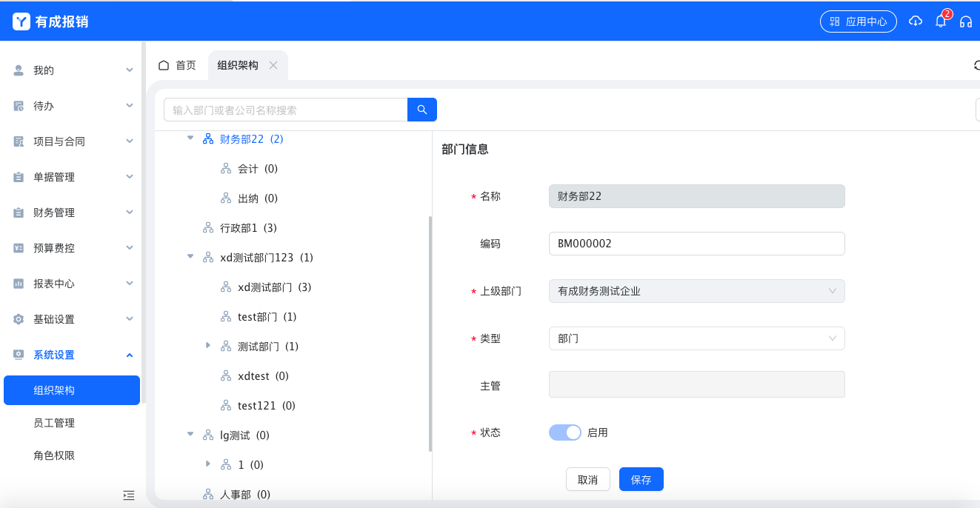Screen dimensions: 980x508
Task: Open the notification bell with badge
Action: (941, 21)
